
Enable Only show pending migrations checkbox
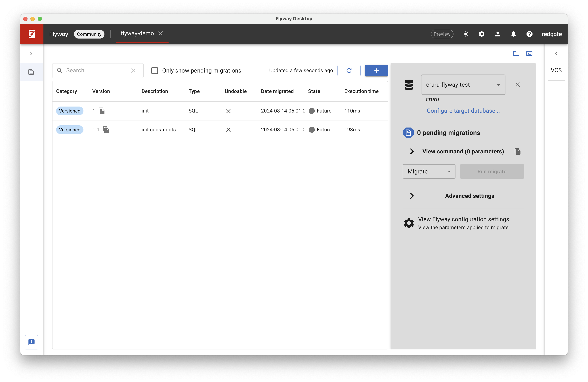(x=155, y=71)
